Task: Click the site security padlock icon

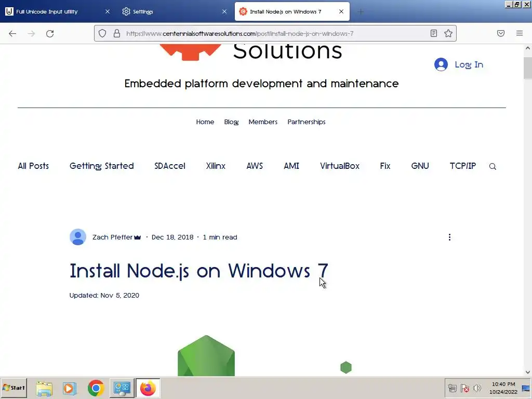Action: [117, 33]
